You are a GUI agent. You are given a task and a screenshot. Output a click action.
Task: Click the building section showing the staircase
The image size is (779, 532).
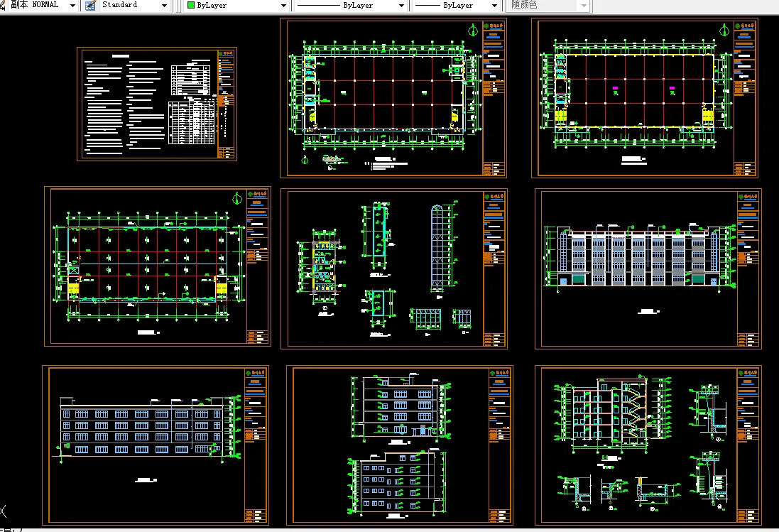(612, 413)
